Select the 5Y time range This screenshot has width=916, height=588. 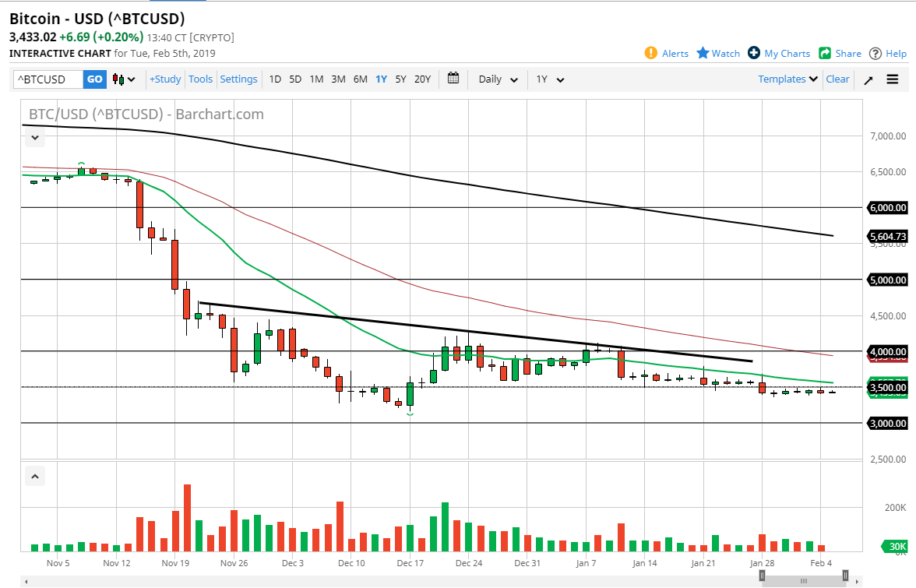[x=400, y=79]
